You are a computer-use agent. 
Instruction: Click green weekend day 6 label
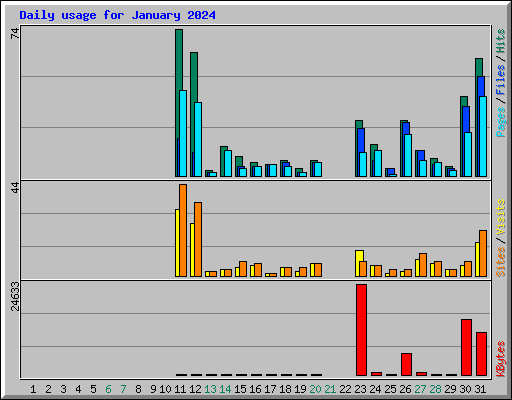[108, 389]
